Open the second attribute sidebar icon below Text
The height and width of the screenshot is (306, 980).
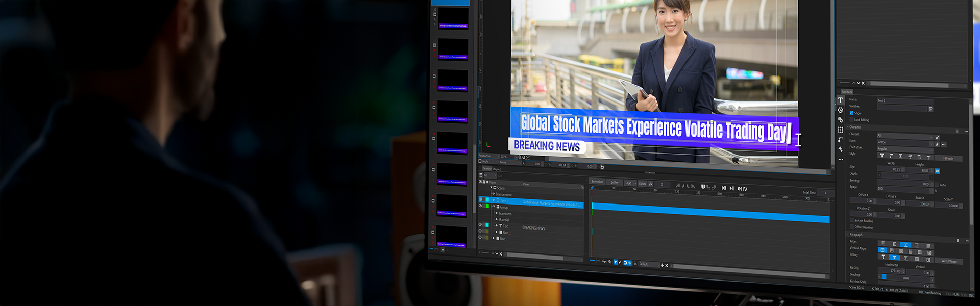pyautogui.click(x=840, y=110)
